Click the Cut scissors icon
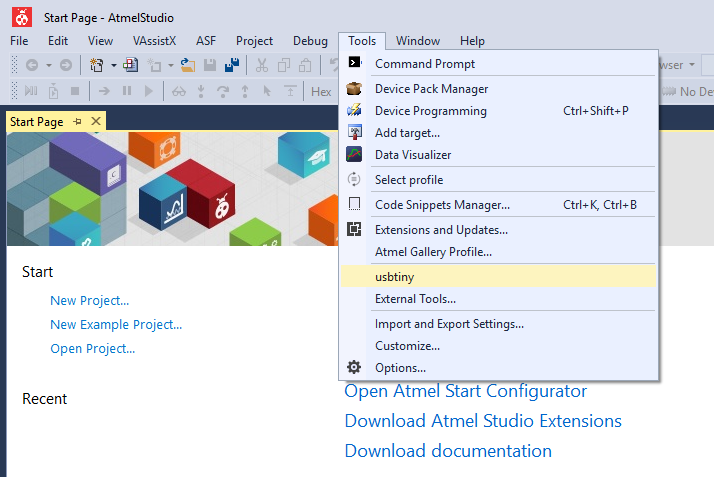This screenshot has height=477, width=714. coord(262,65)
